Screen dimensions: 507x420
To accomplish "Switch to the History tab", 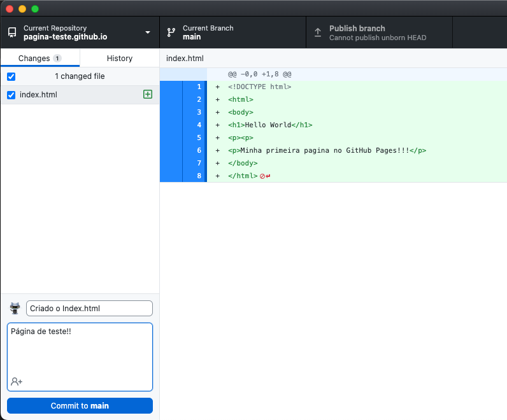I will point(119,58).
